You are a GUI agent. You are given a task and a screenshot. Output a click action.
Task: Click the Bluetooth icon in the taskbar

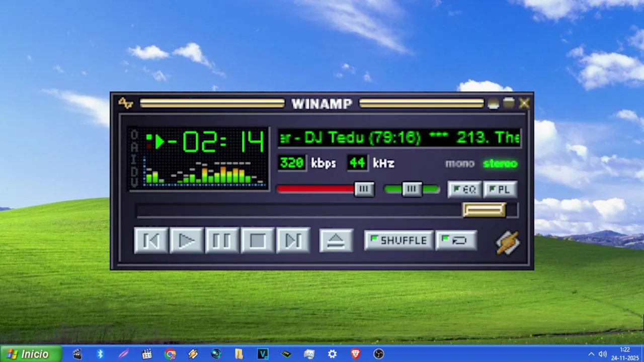(100, 354)
